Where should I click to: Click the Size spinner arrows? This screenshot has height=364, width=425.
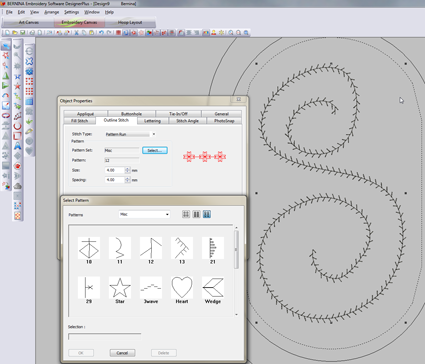coord(127,170)
